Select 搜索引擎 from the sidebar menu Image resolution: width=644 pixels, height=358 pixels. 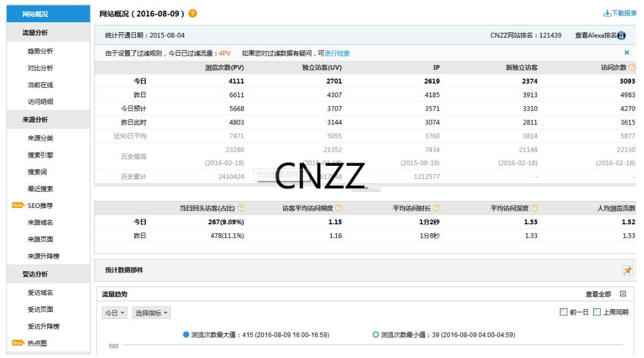click(x=40, y=155)
